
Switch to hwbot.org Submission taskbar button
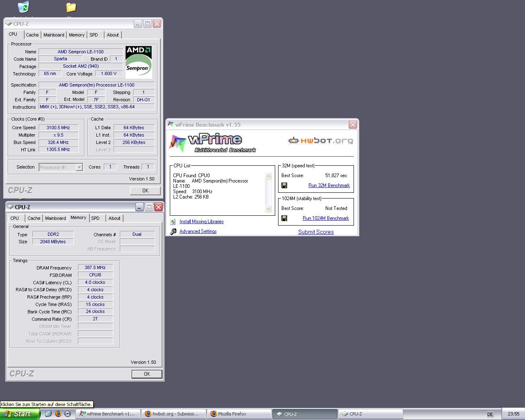(173, 414)
